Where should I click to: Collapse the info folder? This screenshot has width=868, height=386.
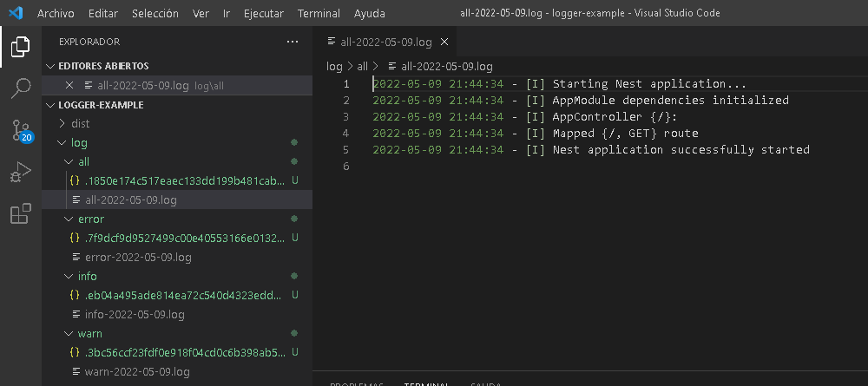(69, 276)
